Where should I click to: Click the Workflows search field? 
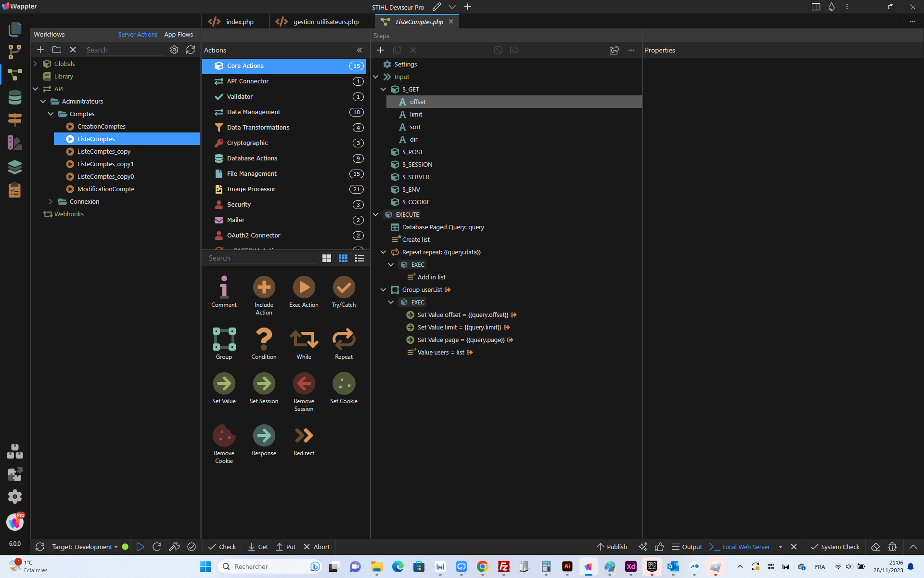click(124, 50)
